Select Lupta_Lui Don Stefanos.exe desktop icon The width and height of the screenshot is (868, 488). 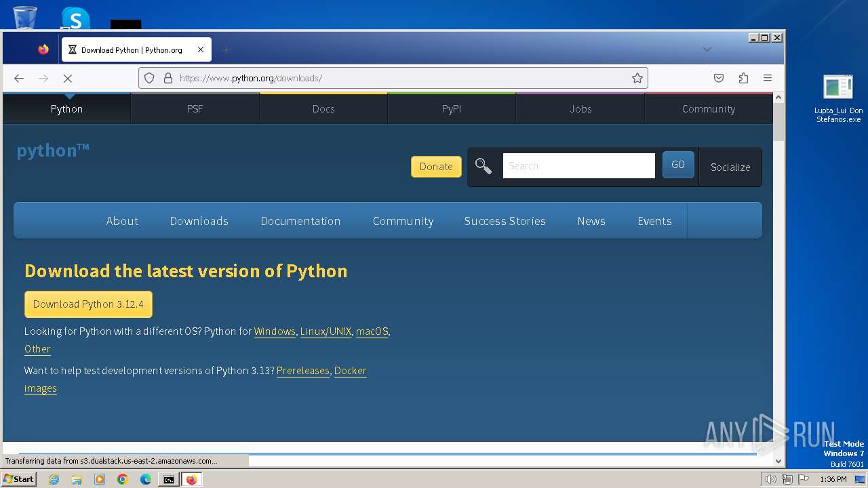pos(838,99)
